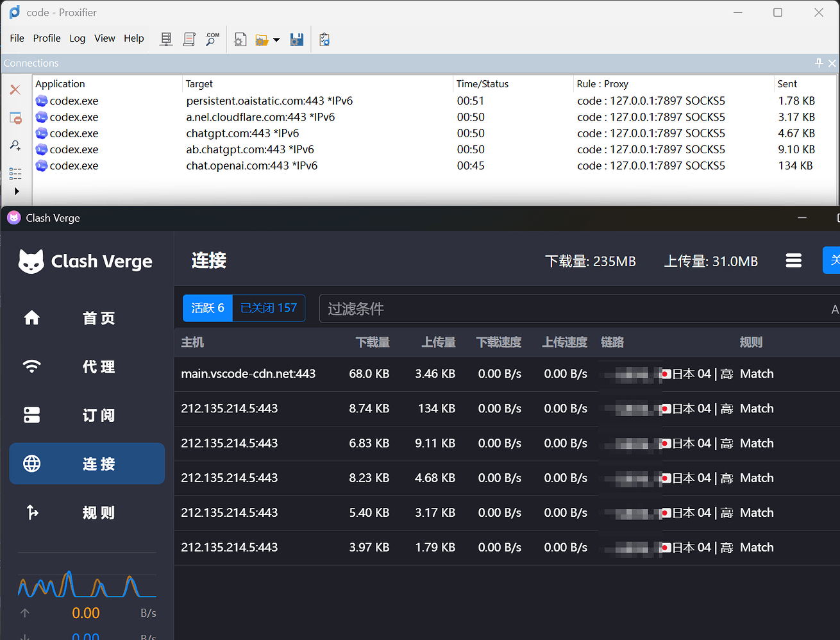Select the a.nel.cloudflare.com:443 connection row
The image size is (840, 640).
pyautogui.click(x=435, y=117)
